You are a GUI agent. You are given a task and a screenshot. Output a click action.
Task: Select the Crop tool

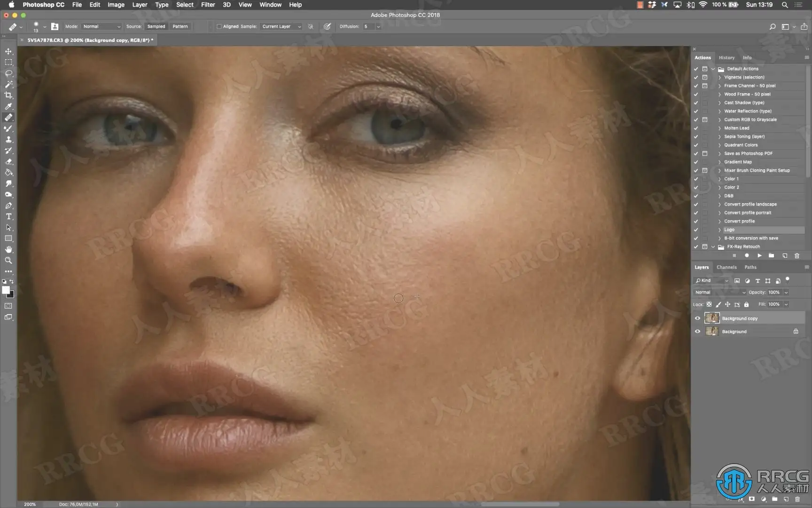coord(8,95)
